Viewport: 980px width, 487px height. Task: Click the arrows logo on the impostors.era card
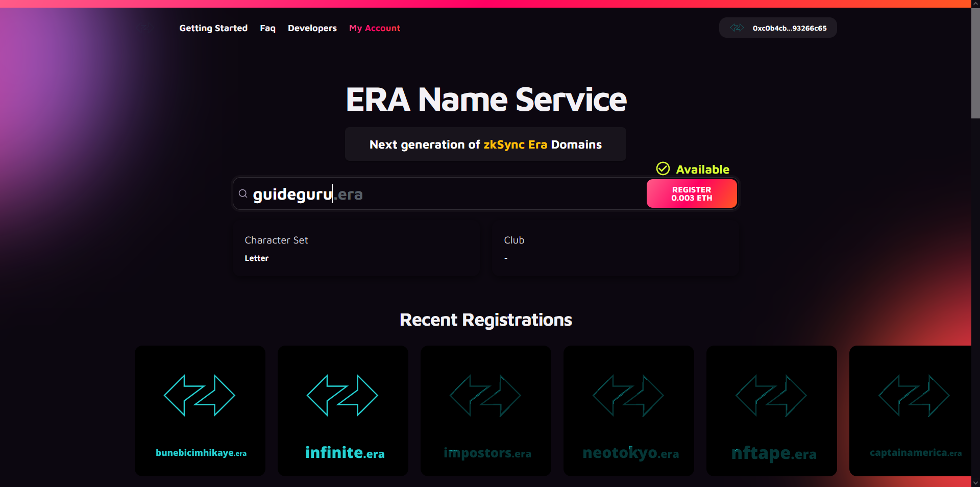click(x=485, y=396)
